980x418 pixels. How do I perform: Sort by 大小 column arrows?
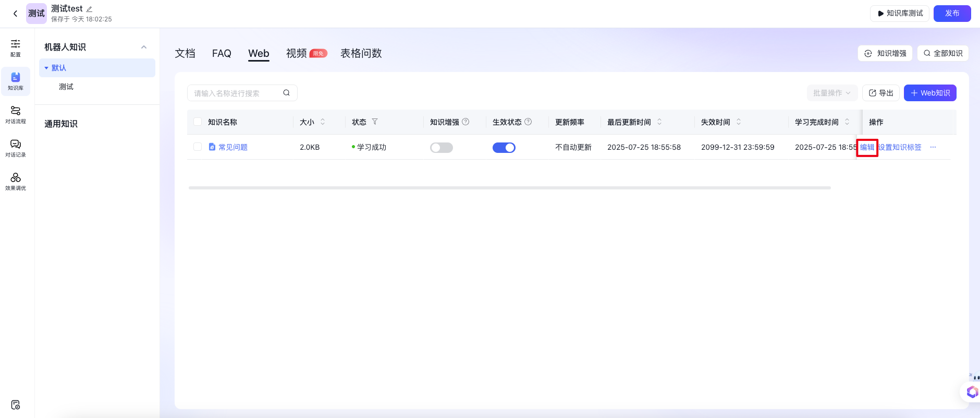pos(323,122)
